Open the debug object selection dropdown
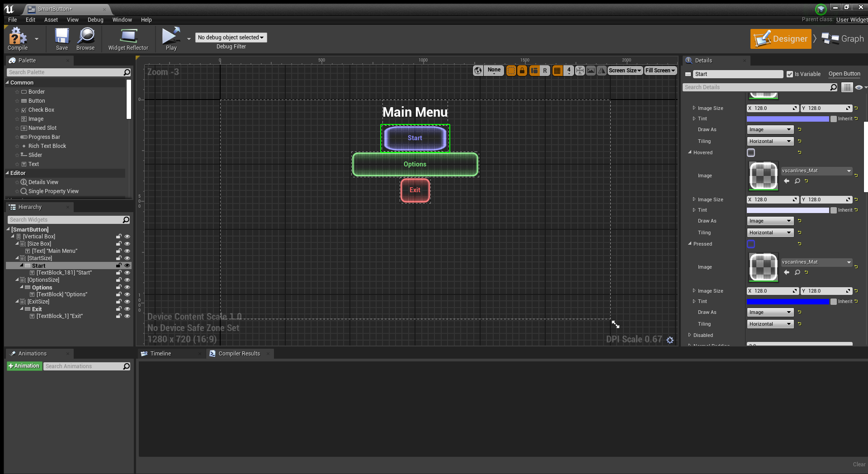The width and height of the screenshot is (868, 474). click(231, 38)
